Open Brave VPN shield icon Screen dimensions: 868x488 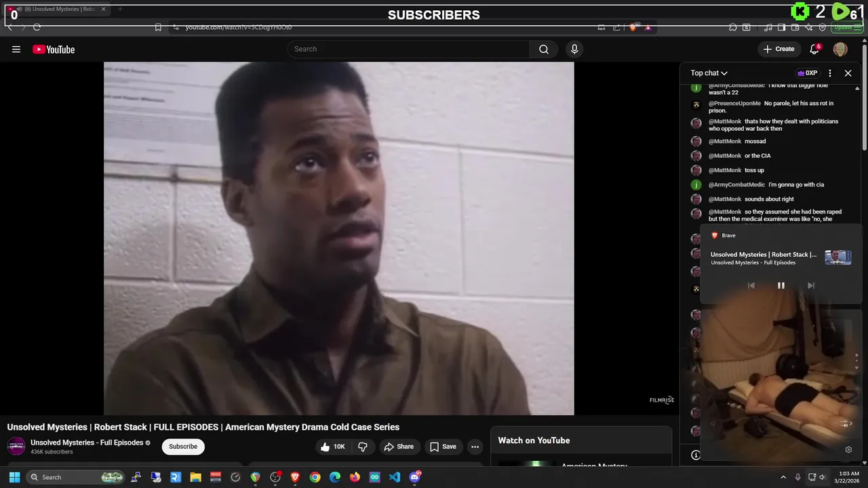pyautogui.click(x=822, y=27)
